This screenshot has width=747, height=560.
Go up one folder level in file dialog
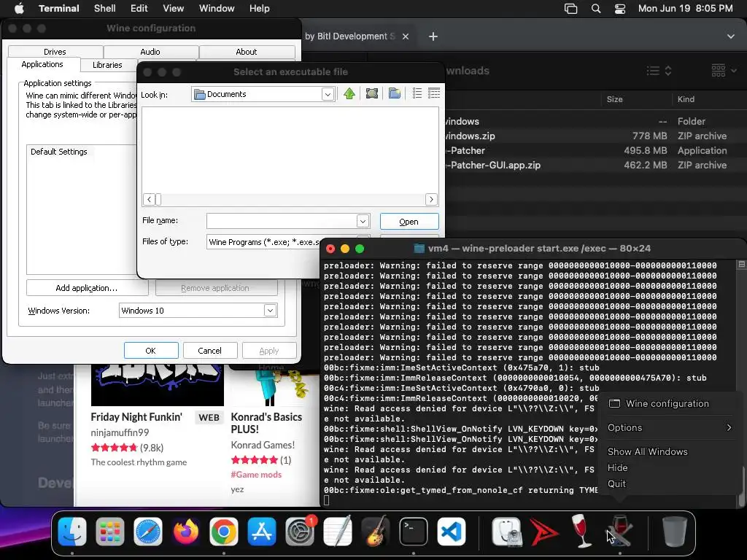click(x=349, y=94)
